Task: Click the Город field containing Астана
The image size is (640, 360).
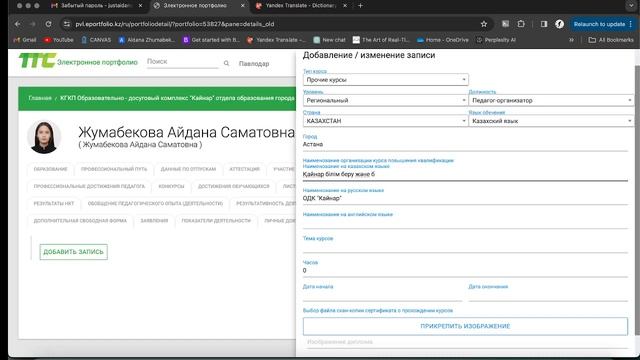Action: pyautogui.click(x=465, y=144)
